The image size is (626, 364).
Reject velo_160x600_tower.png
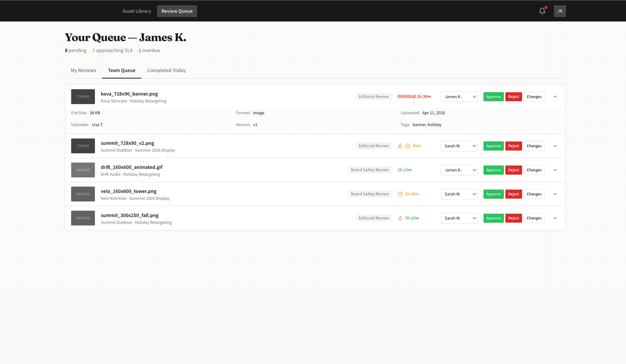(x=513, y=194)
